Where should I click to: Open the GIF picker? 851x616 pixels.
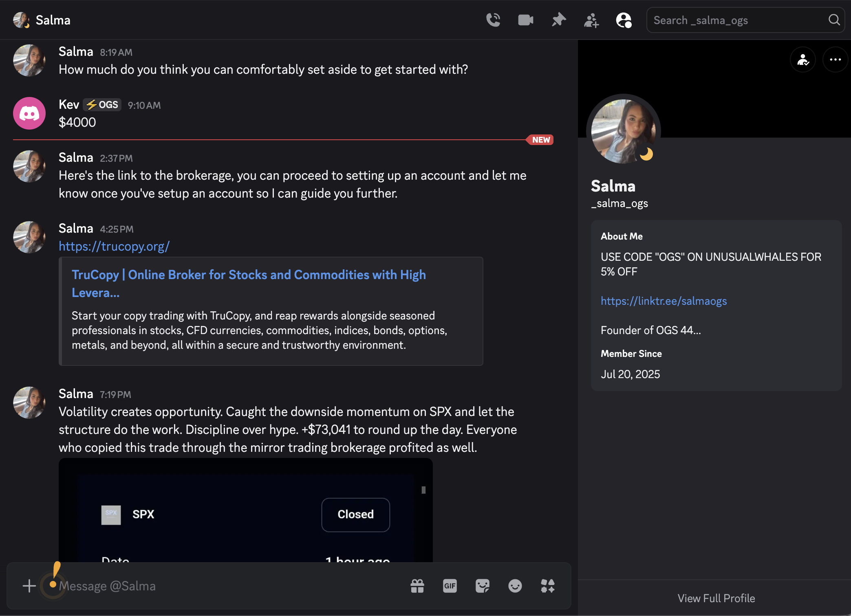pyautogui.click(x=450, y=586)
